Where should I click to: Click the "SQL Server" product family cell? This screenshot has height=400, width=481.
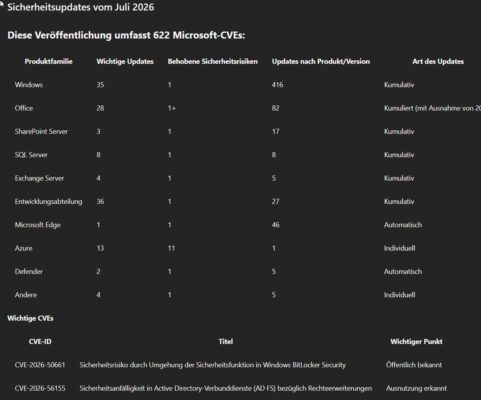point(31,155)
